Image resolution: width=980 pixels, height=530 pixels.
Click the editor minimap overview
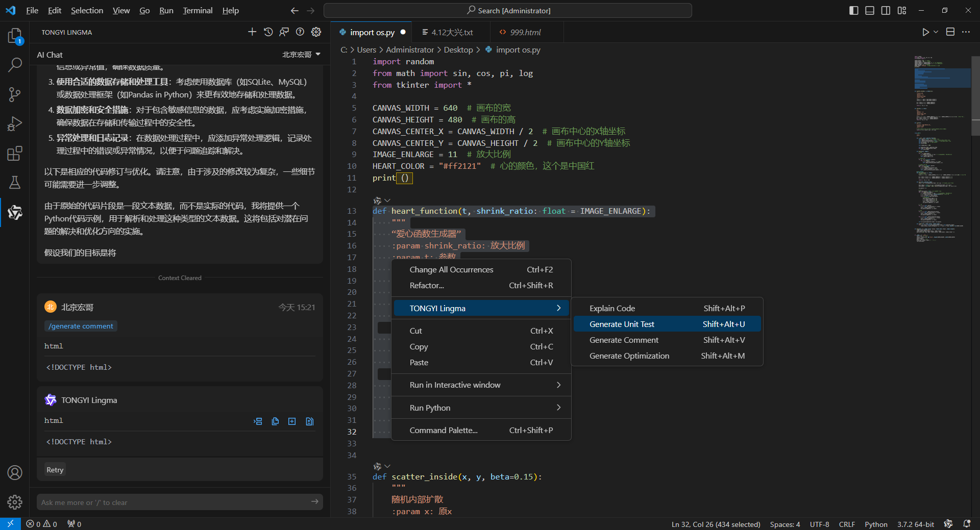pos(942,148)
